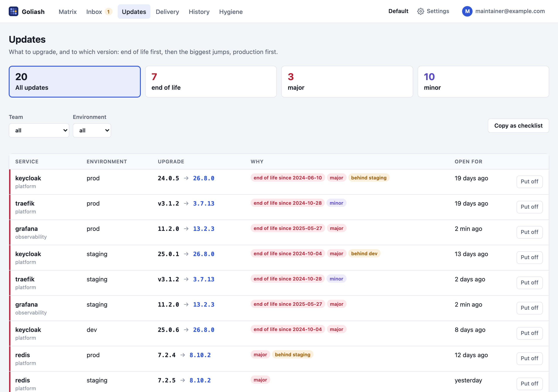558x392 pixels.
Task: Select the 20 All updates card
Action: [x=75, y=82]
